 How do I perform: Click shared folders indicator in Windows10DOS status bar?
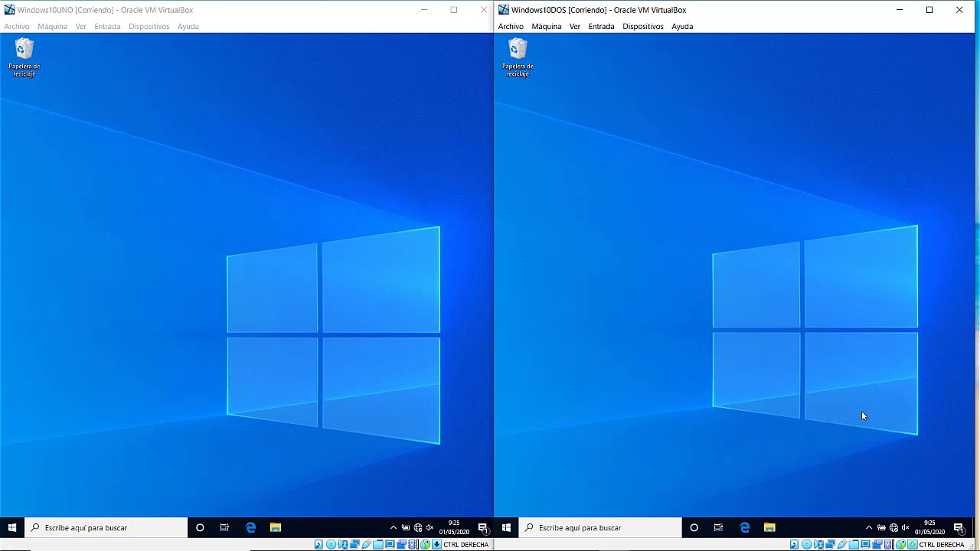click(854, 544)
